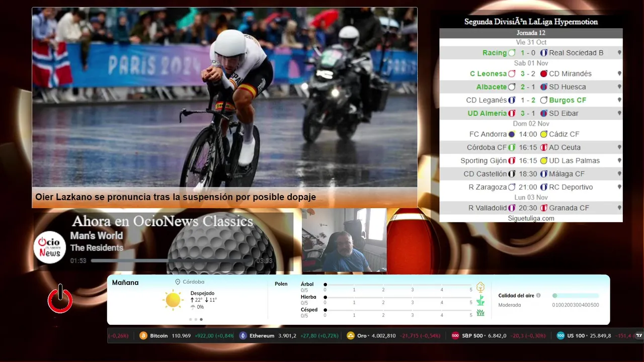Screen dimensions: 644x362
Task: Click the Cádiz CF yellow crest
Action: pos(544,134)
